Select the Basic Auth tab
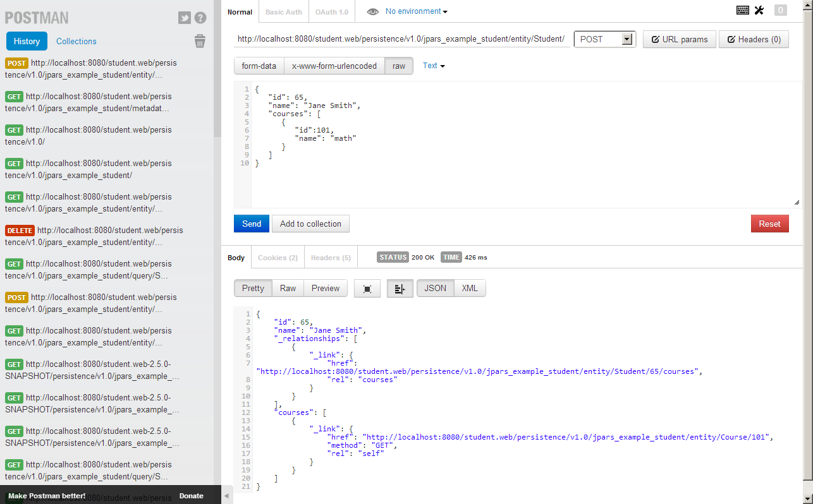Viewport: 813px width, 504px height. [x=284, y=12]
